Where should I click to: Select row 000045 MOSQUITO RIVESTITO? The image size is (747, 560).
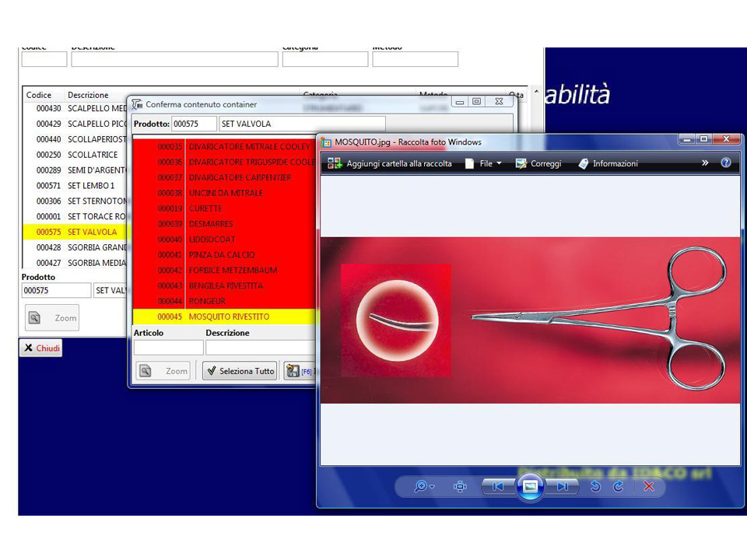tap(224, 317)
